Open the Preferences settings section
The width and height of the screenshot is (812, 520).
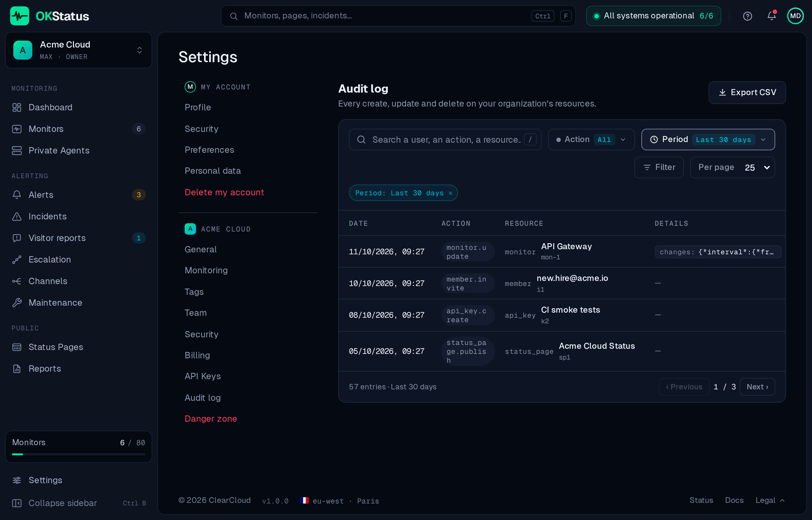(x=209, y=150)
